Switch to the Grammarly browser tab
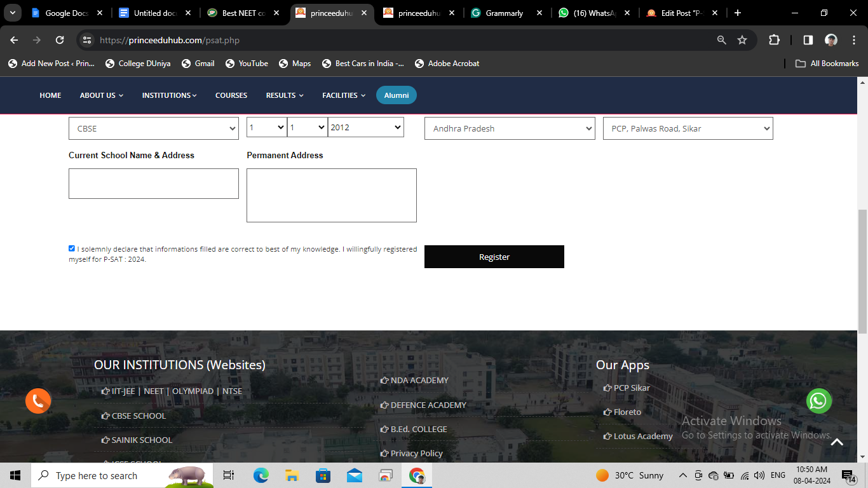The width and height of the screenshot is (868, 488). [x=505, y=12]
